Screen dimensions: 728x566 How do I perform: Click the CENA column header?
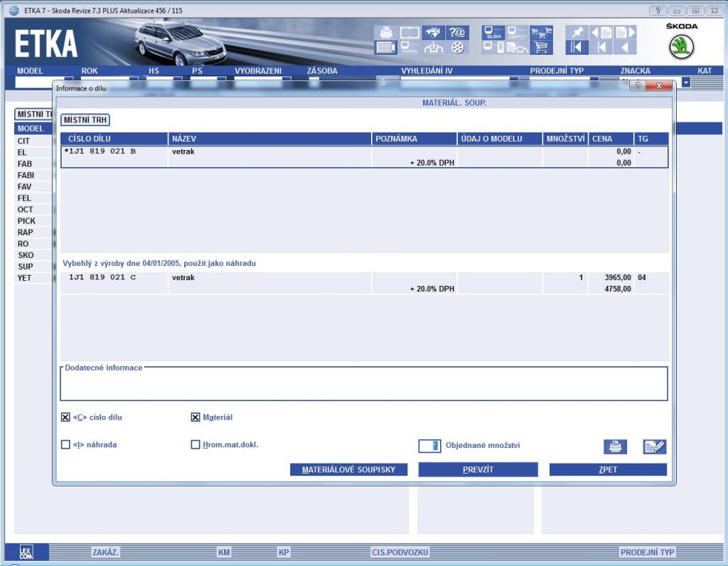coord(611,139)
